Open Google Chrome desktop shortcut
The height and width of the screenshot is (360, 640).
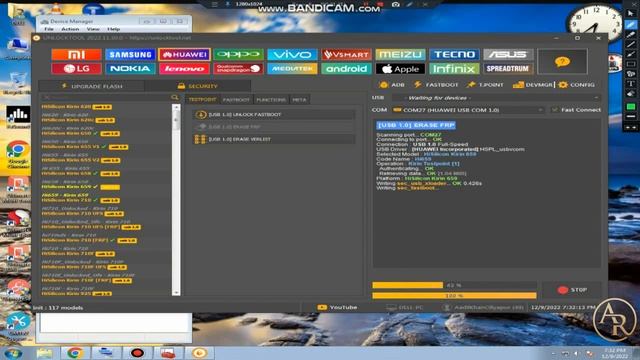coord(18,154)
